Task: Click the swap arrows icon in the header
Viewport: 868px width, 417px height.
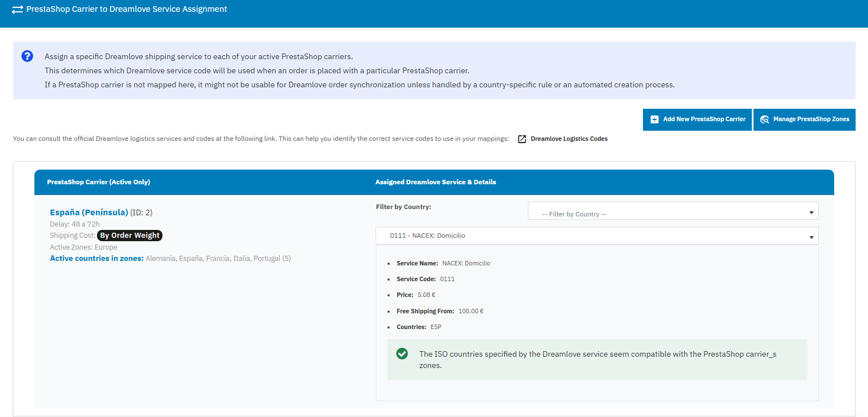Action: 17,10
